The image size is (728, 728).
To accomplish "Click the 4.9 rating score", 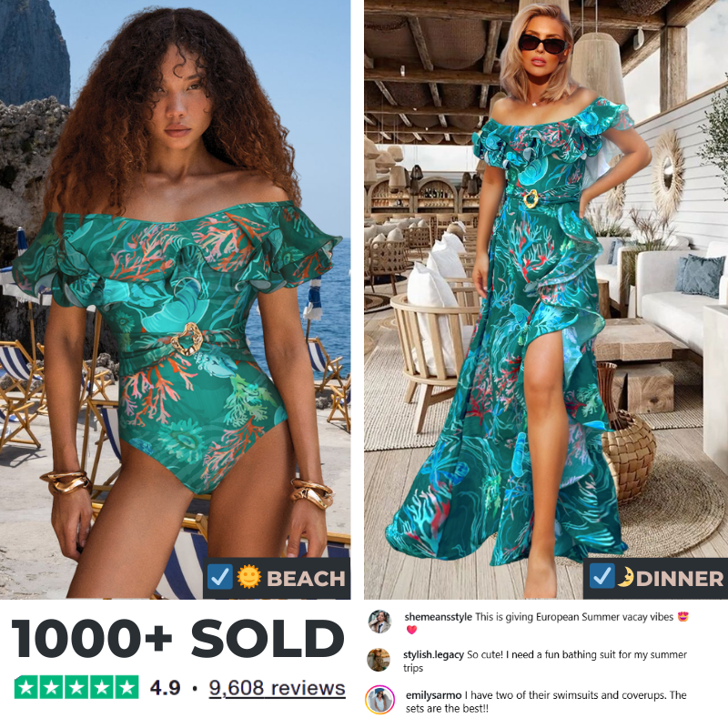I will pos(166,688).
